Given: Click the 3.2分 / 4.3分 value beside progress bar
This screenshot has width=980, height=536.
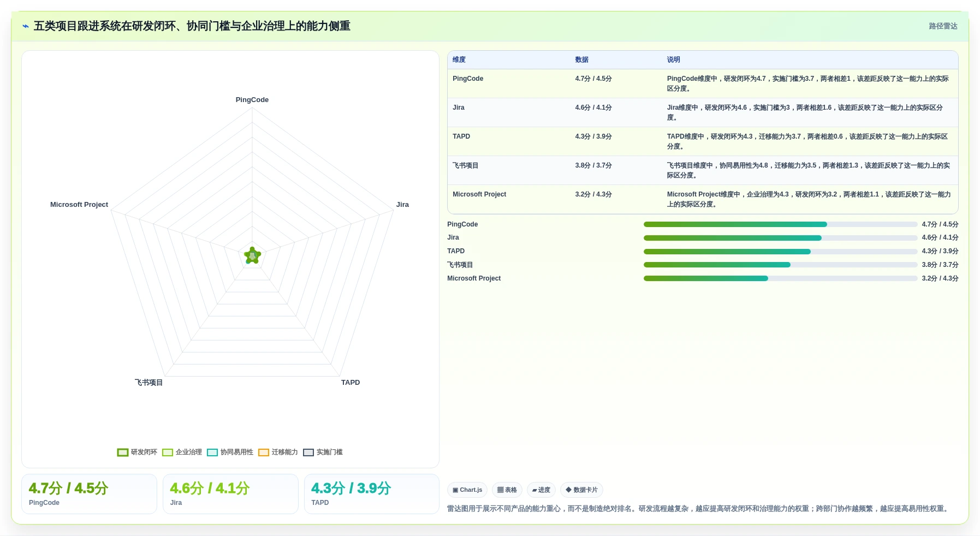Looking at the screenshot, I should point(940,278).
